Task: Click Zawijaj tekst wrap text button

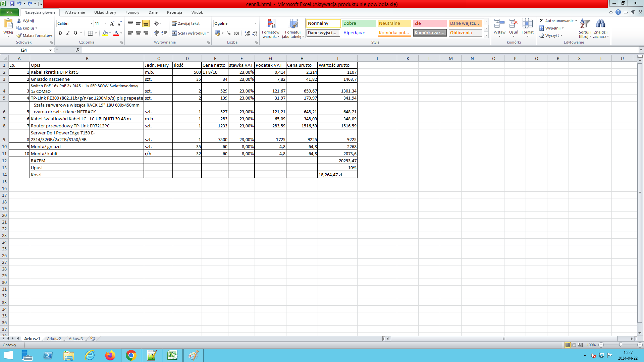Action: 186,23
